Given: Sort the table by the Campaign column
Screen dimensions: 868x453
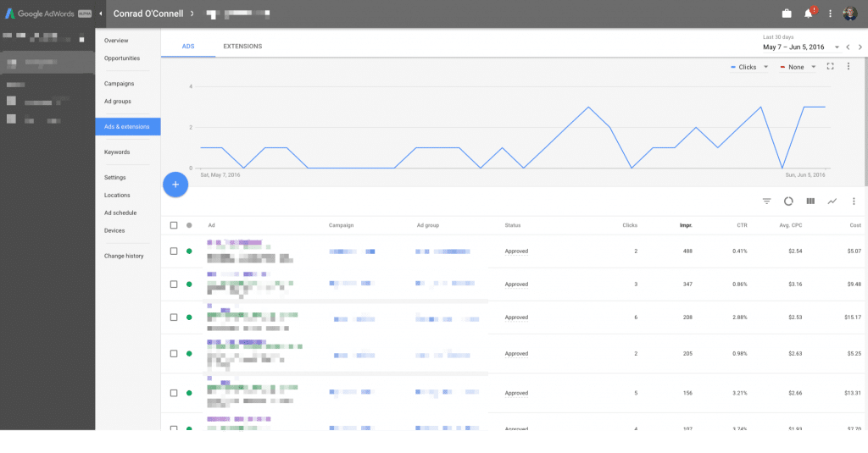Looking at the screenshot, I should click(x=341, y=225).
